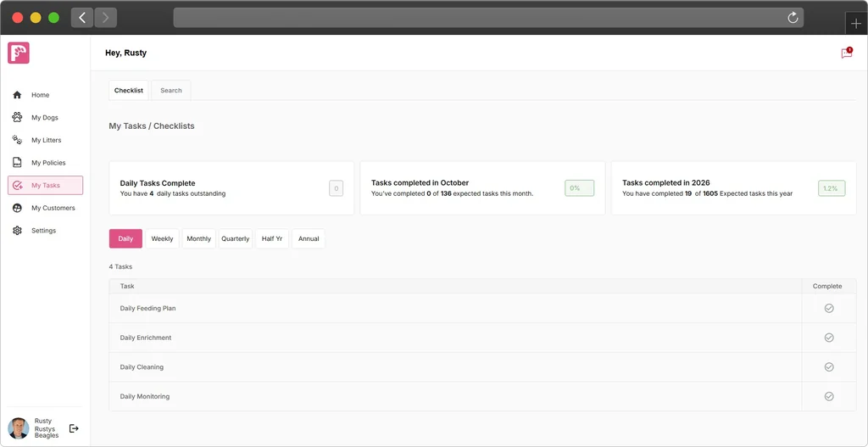The image size is (868, 447).
Task: Click the My Litters paw prints icon
Action: click(17, 140)
